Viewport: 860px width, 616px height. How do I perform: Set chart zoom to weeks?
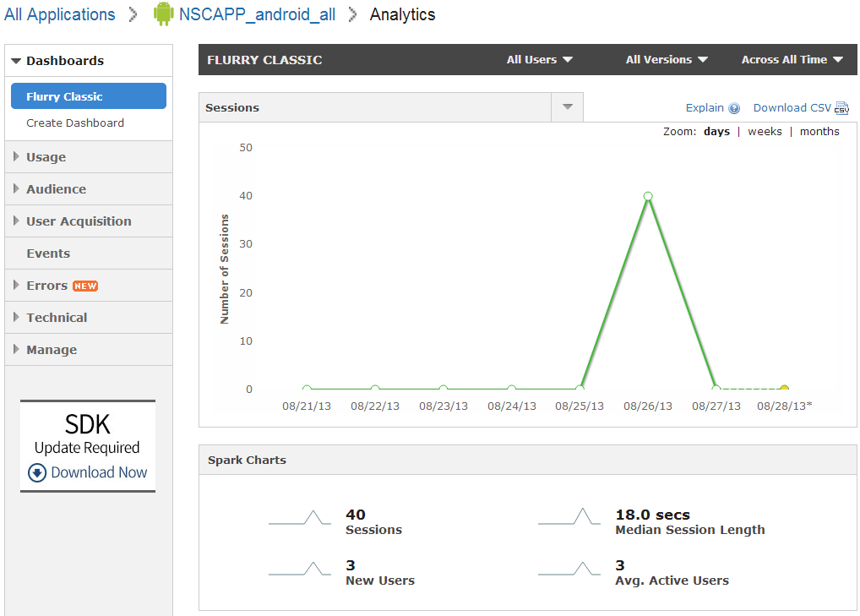(765, 132)
